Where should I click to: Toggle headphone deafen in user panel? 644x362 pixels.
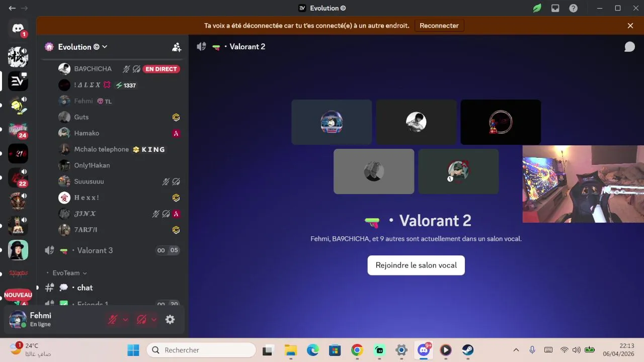[x=141, y=319]
